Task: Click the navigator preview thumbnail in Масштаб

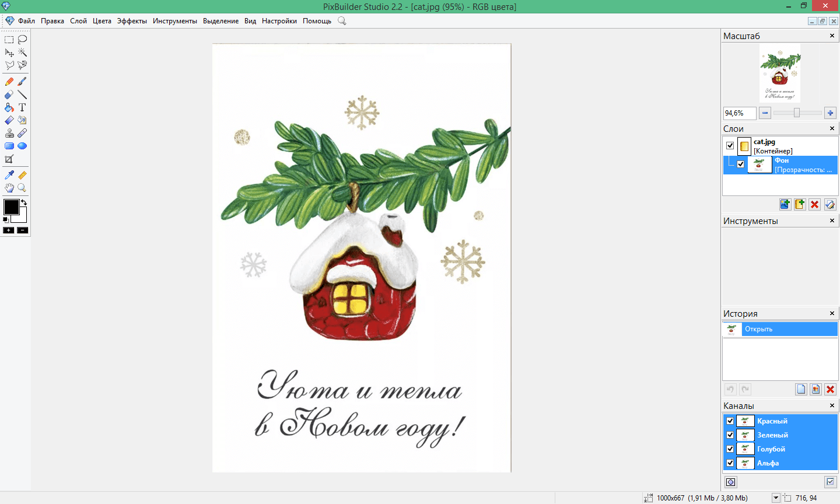Action: [x=780, y=75]
